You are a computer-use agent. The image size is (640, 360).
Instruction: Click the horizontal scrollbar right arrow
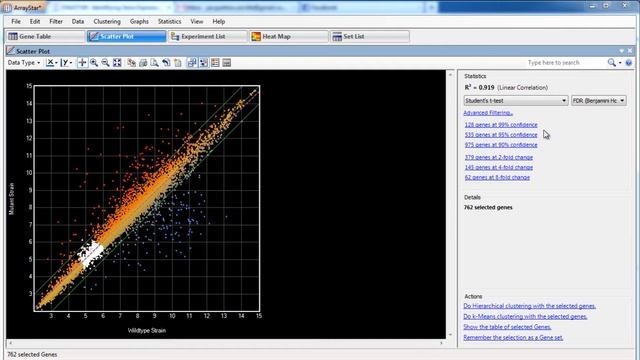(x=441, y=343)
